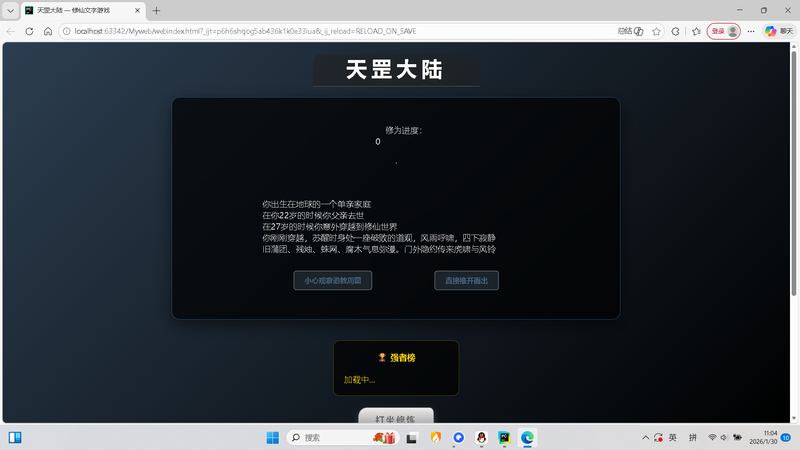The image size is (800, 450).
Task: Click the scrollbar down arrow
Action: pos(793,419)
